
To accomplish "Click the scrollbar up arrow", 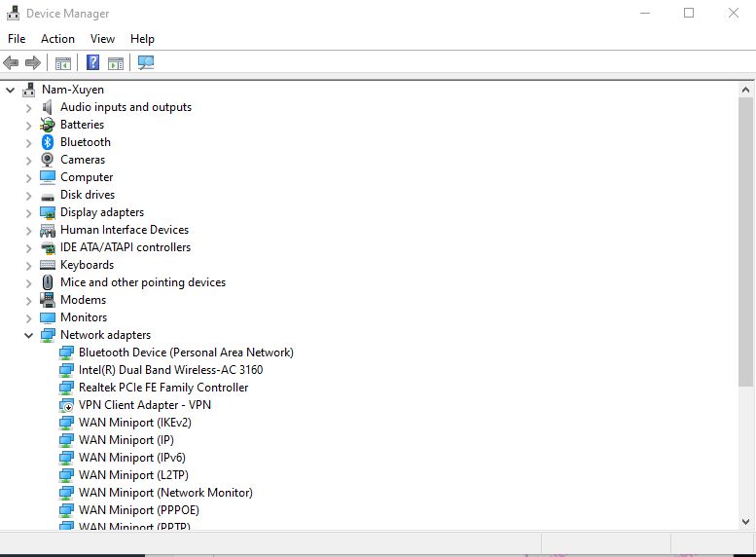I will pos(745,90).
